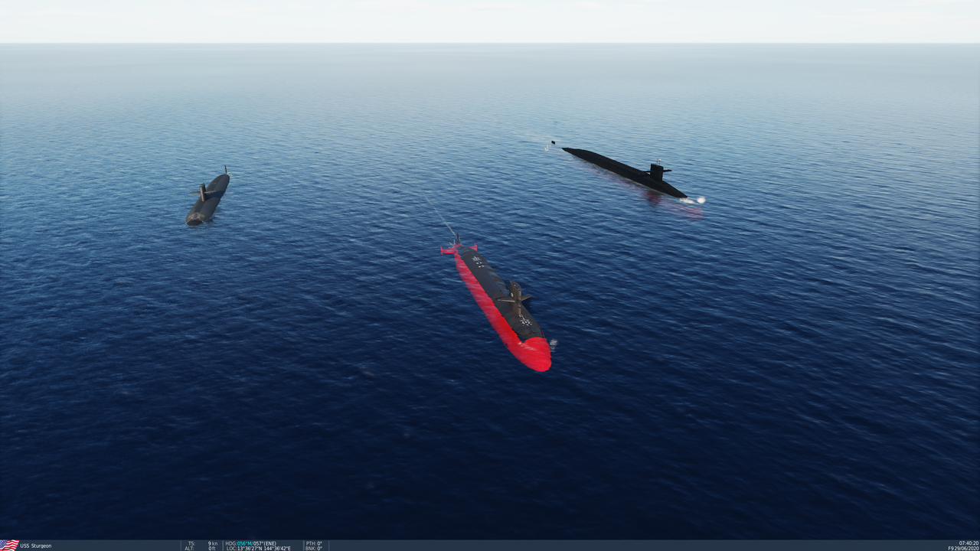The height and width of the screenshot is (551, 980).
Task: Click the mission clock showing 07:40:20
Action: pyautogui.click(x=967, y=543)
